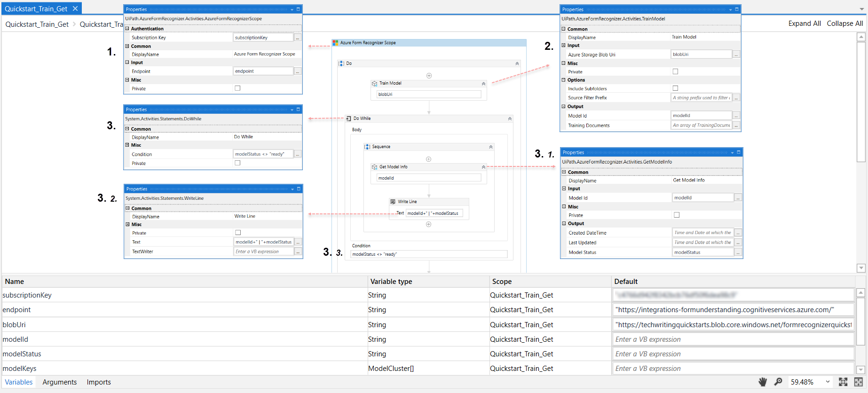Toggle Private checkbox in TrainModel properties
The image size is (868, 393).
[x=675, y=72]
